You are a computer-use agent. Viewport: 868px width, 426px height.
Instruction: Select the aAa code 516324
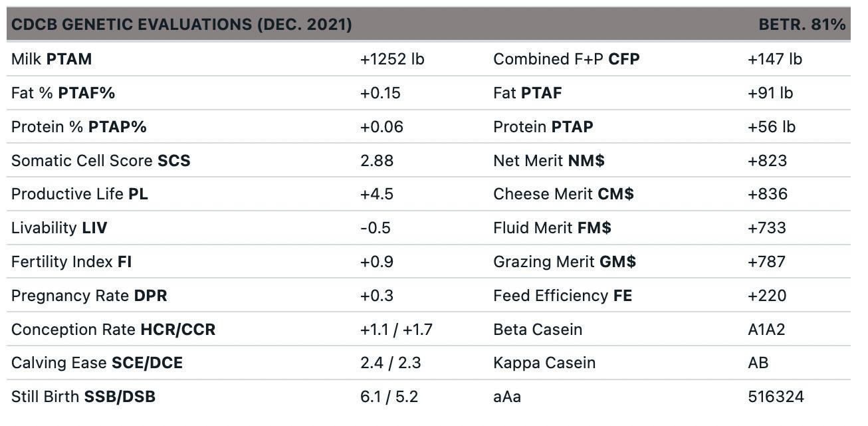click(x=776, y=397)
